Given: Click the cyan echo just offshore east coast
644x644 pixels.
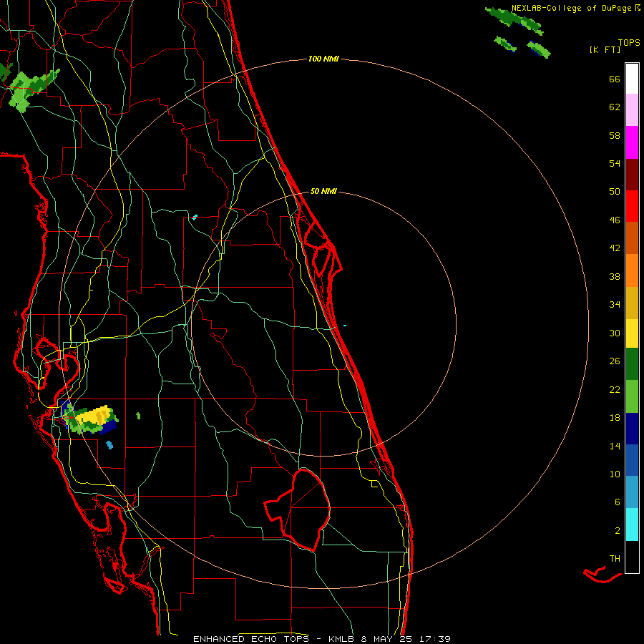Looking at the screenshot, I should 345,326.
